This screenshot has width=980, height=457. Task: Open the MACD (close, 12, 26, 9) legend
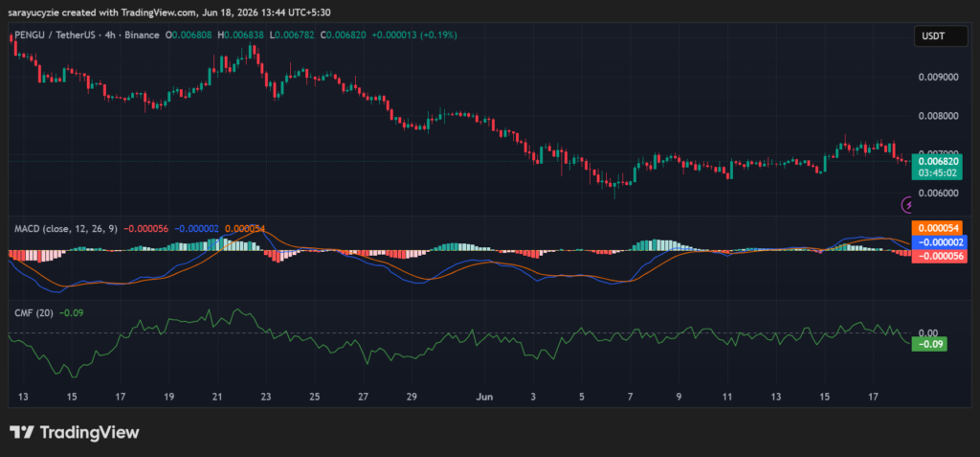(x=66, y=229)
